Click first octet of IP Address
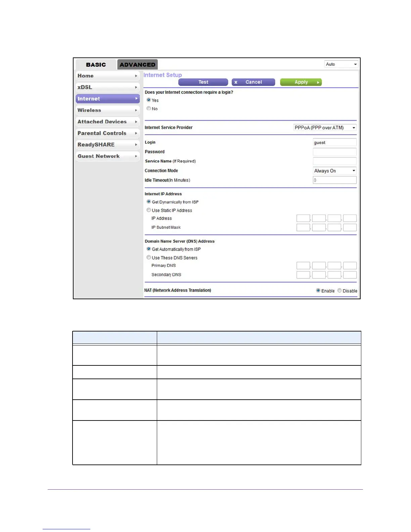 [303, 218]
